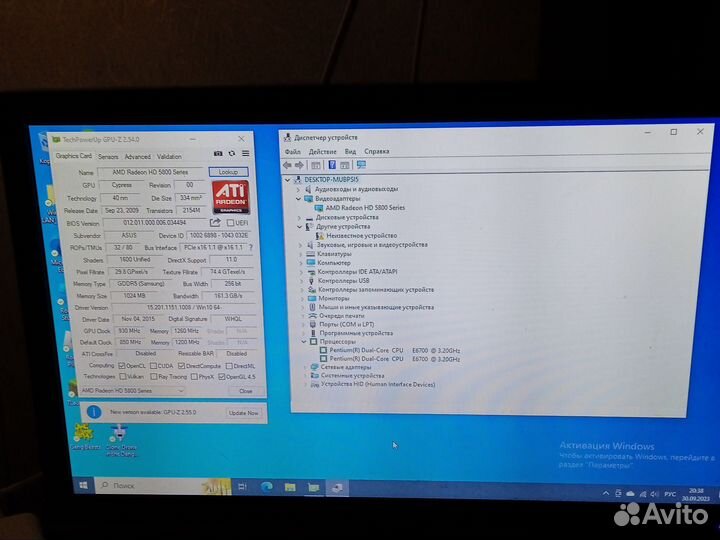Open File Explorer from the taskbar
This screenshot has height=540, width=720.
pos(290,488)
